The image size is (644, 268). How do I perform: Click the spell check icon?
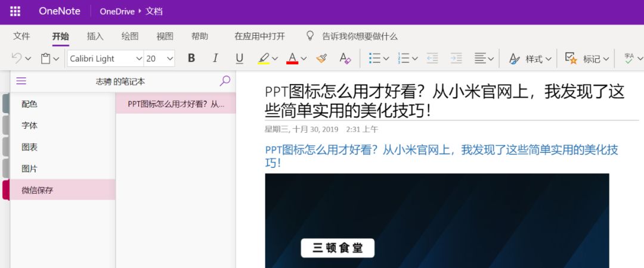pyautogui.click(x=629, y=58)
